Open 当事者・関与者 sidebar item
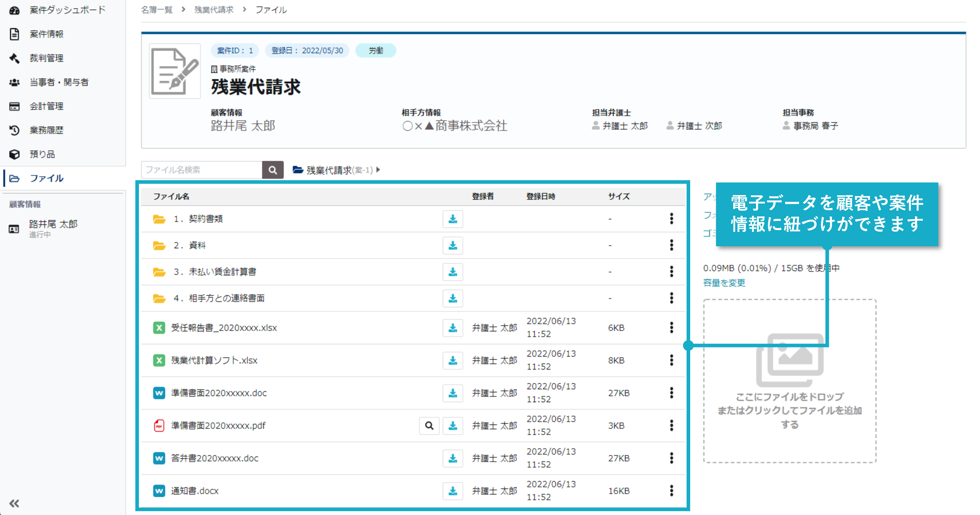This screenshot has height=515, width=980. point(59,82)
